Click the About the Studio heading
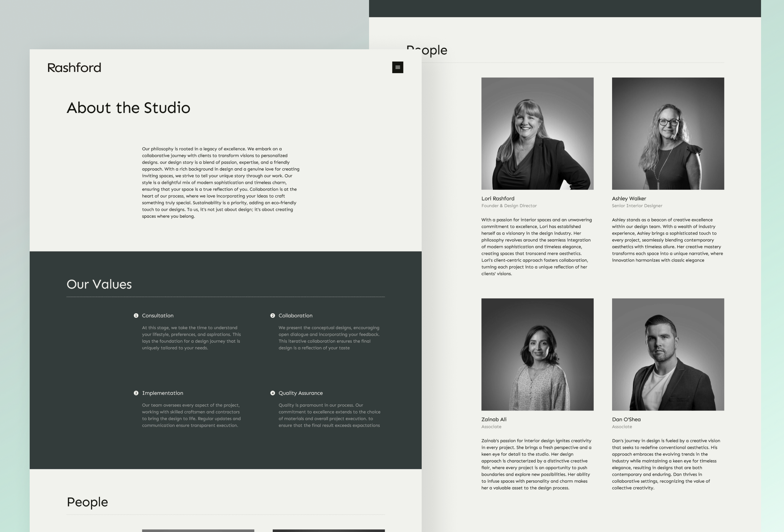 tap(128, 108)
